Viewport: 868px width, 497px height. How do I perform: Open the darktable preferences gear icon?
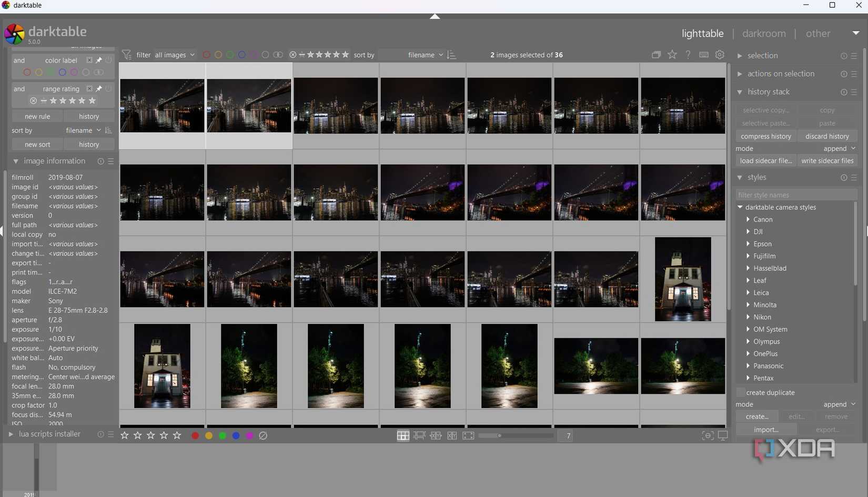tap(720, 55)
